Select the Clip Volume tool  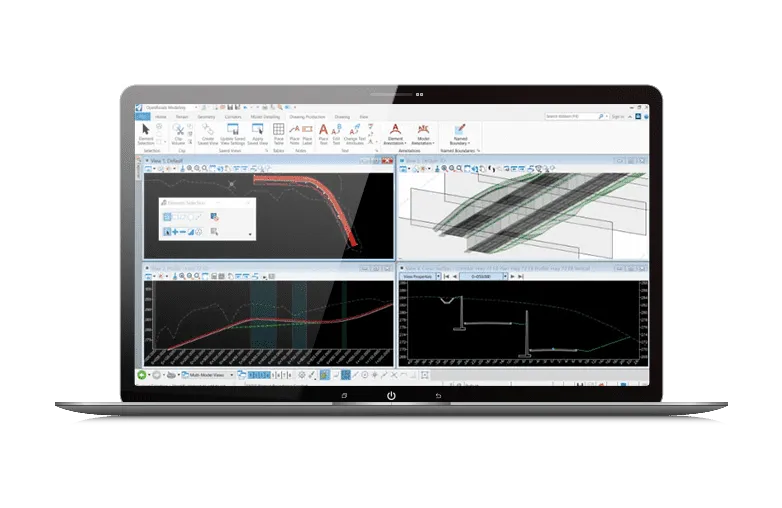(181, 135)
